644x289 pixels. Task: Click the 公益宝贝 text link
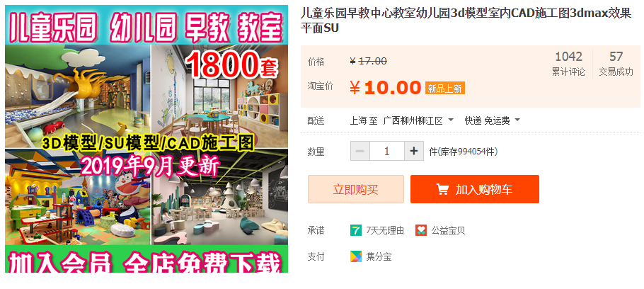point(448,231)
